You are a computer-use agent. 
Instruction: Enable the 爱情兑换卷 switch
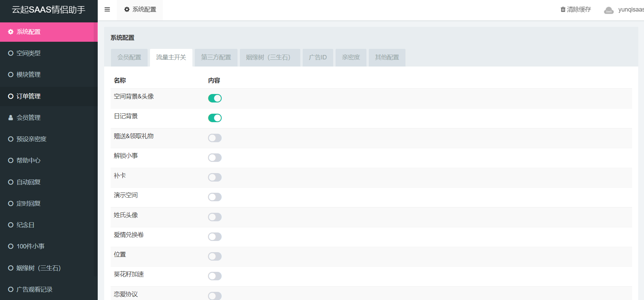[215, 237]
